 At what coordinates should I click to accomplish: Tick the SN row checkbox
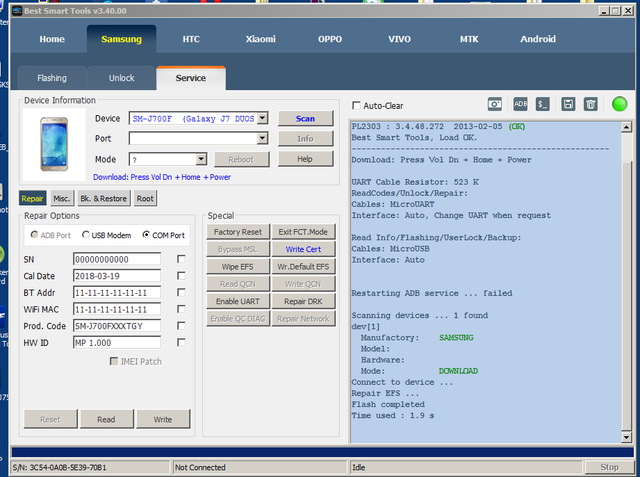click(181, 259)
